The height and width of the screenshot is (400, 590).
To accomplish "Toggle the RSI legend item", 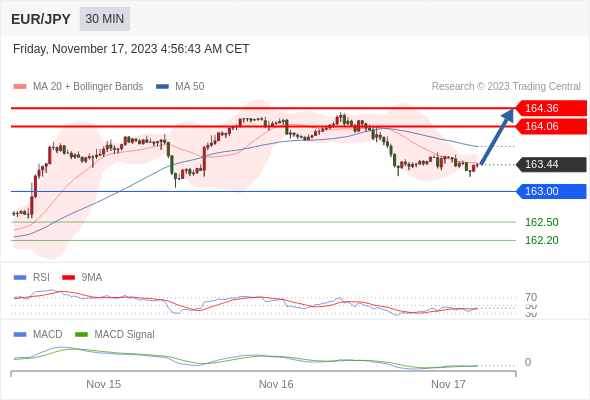I will [32, 278].
